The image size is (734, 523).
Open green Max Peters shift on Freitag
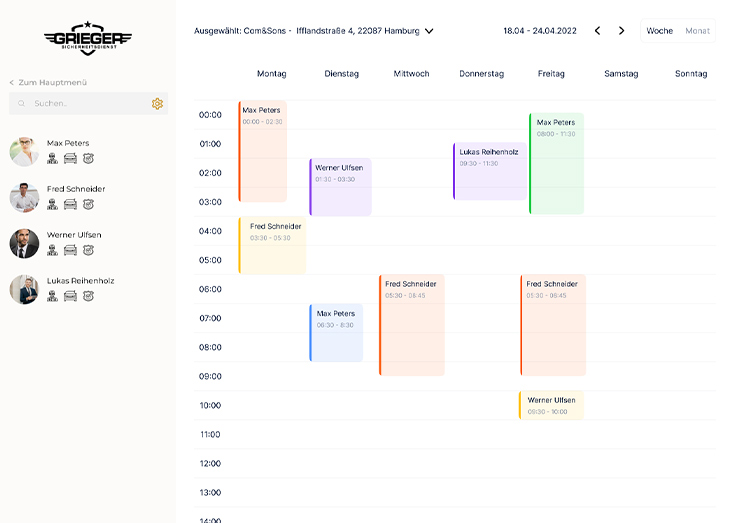point(556,163)
